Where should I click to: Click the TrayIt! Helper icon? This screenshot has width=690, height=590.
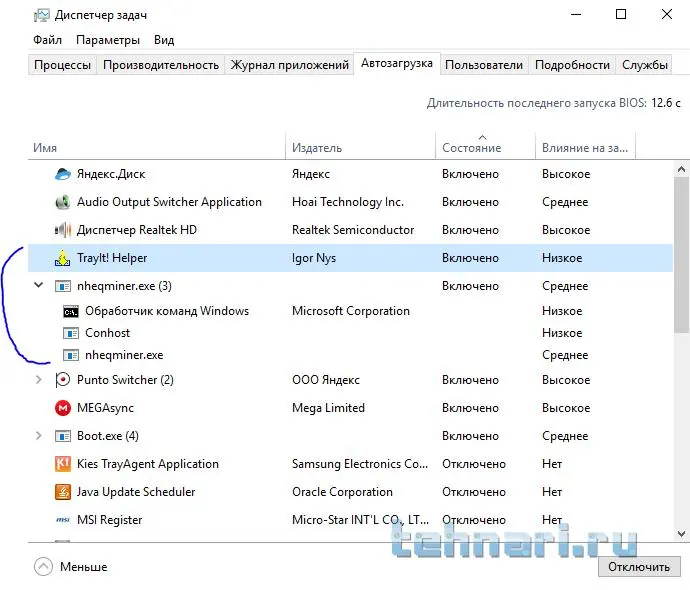pos(63,258)
